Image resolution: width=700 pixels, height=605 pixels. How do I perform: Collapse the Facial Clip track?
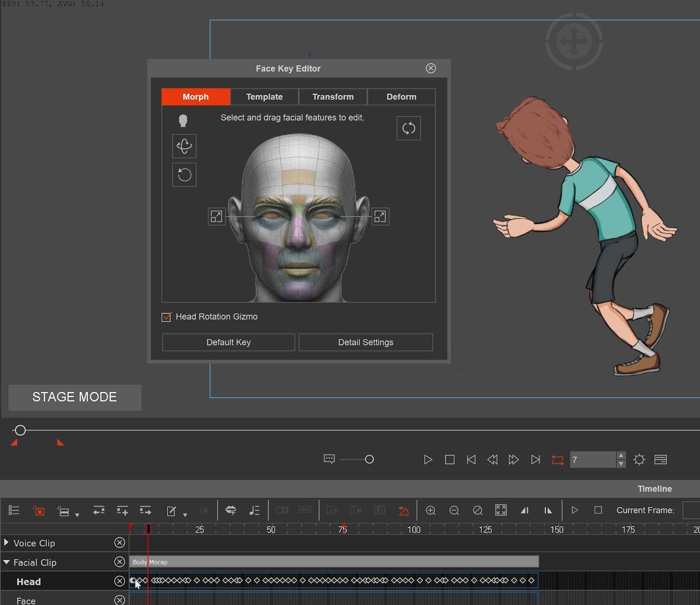6,562
